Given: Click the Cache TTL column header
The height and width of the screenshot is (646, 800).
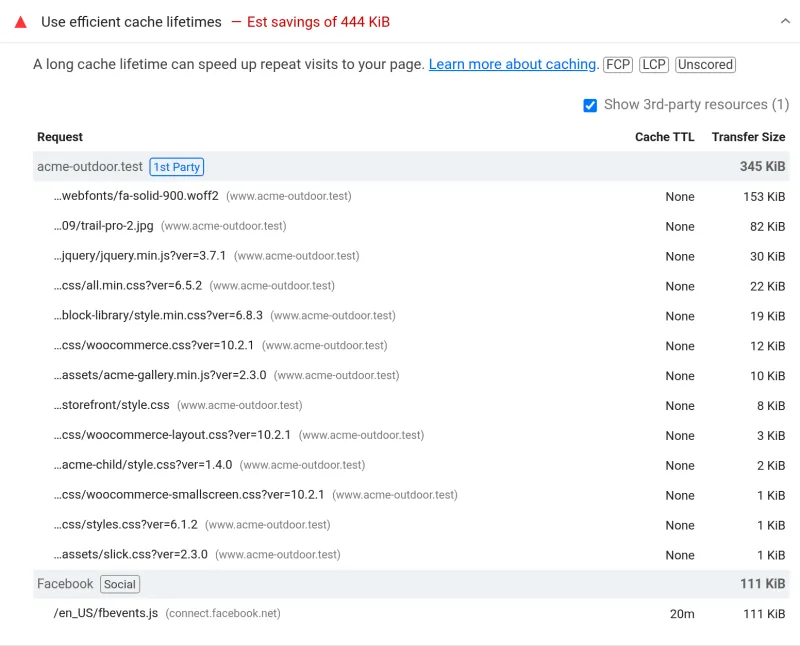Looking at the screenshot, I should [x=664, y=137].
